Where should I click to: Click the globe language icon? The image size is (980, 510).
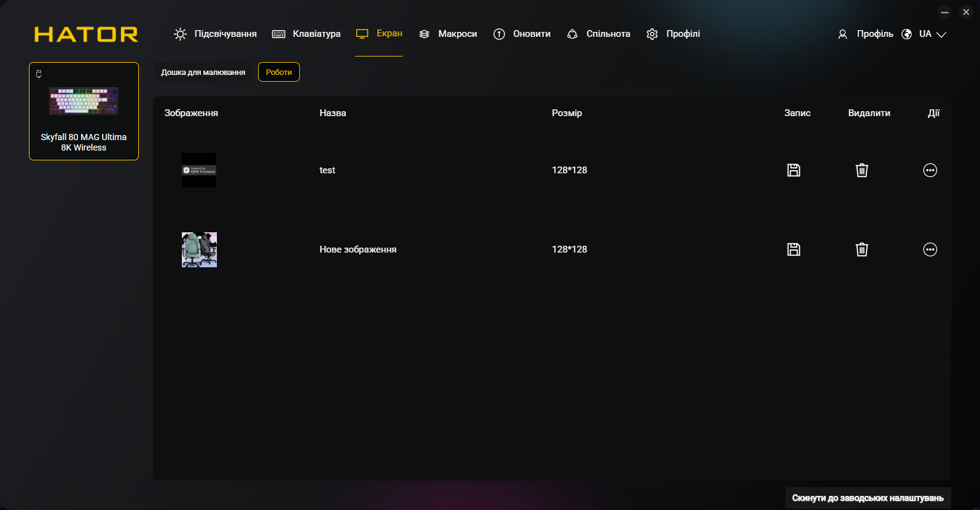pyautogui.click(x=906, y=34)
